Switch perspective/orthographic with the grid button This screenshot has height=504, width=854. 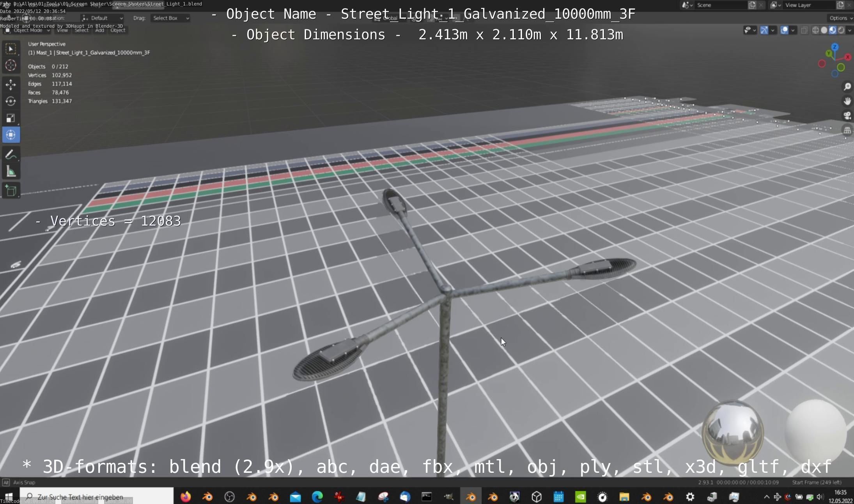click(x=847, y=130)
